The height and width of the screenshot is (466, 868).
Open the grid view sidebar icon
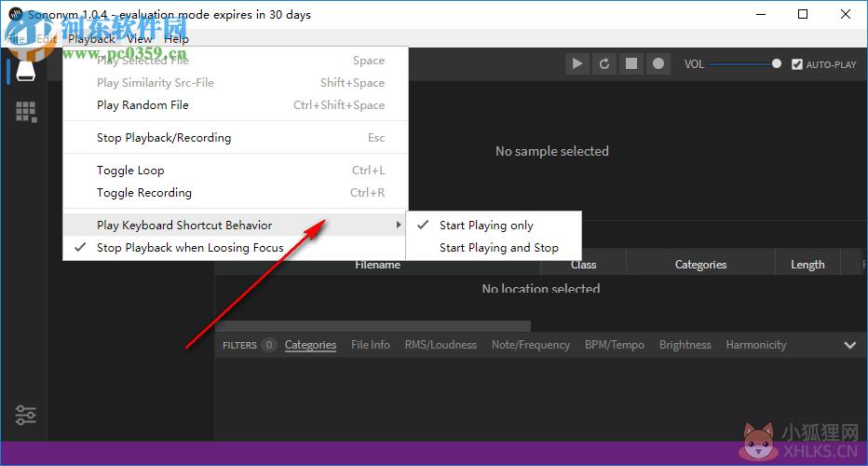point(26,112)
